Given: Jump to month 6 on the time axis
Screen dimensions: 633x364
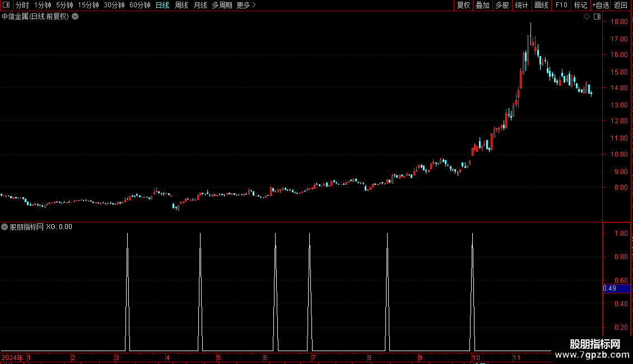Looking at the screenshot, I should [265, 357].
